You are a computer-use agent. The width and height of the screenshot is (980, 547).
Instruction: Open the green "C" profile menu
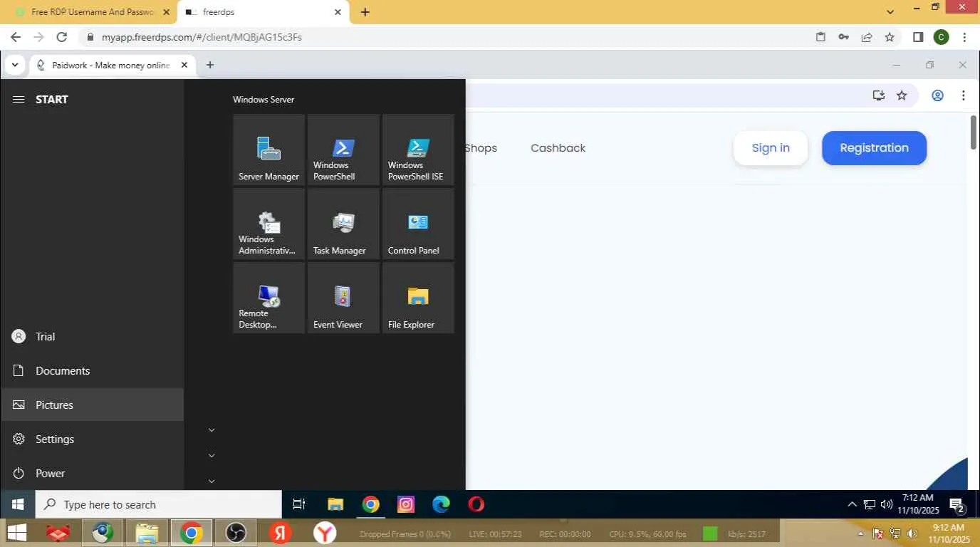941,37
